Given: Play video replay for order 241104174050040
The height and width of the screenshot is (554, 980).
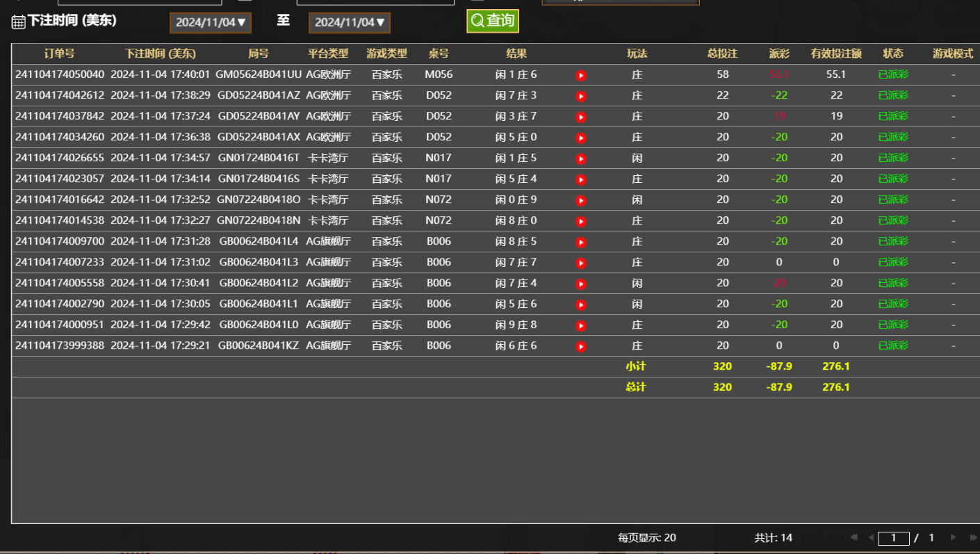Looking at the screenshot, I should 581,75.
